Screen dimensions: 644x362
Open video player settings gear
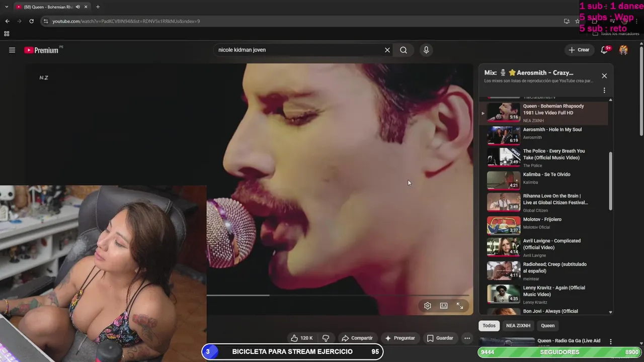428,306
